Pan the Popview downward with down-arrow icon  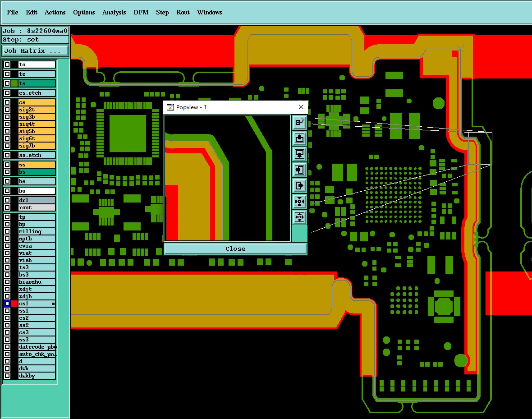tap(299, 154)
